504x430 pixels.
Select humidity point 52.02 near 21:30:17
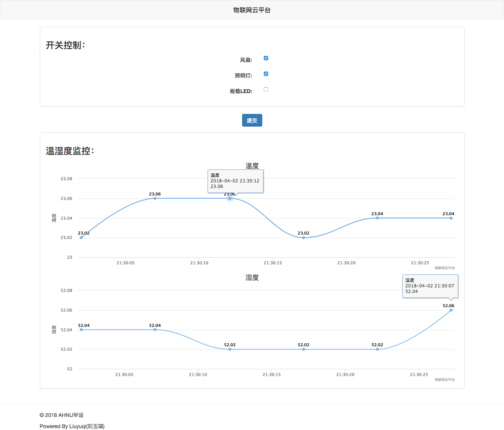[x=304, y=349]
